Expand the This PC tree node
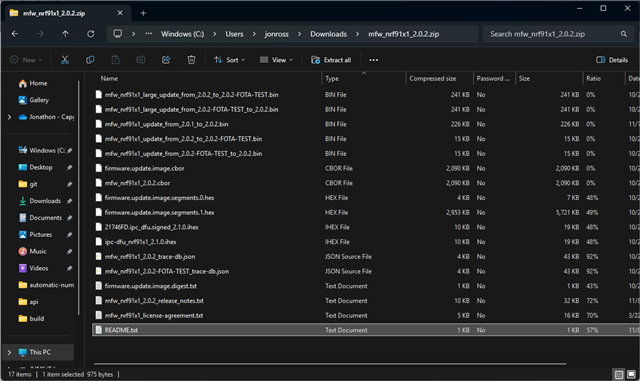Screen dimensions: 640x381 [9, 352]
